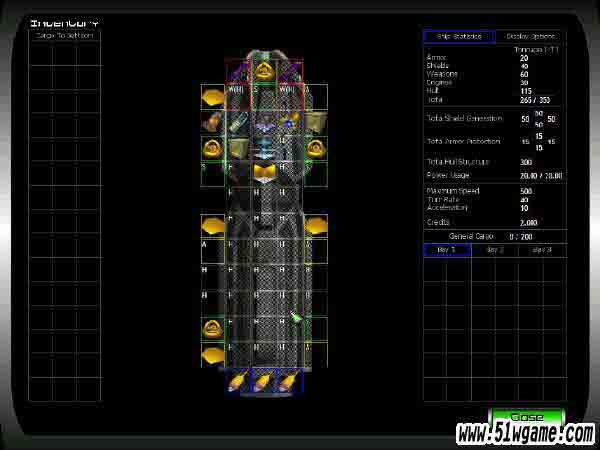Viewport: 600px width, 450px height.
Task: Click the Credits value 2,000
Action: (528, 223)
